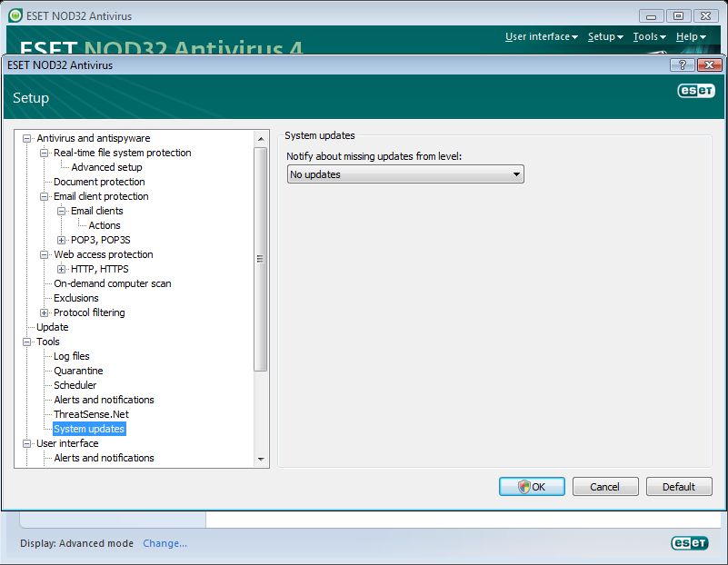Select Advanced setup in the tree
728x565 pixels.
[106, 167]
